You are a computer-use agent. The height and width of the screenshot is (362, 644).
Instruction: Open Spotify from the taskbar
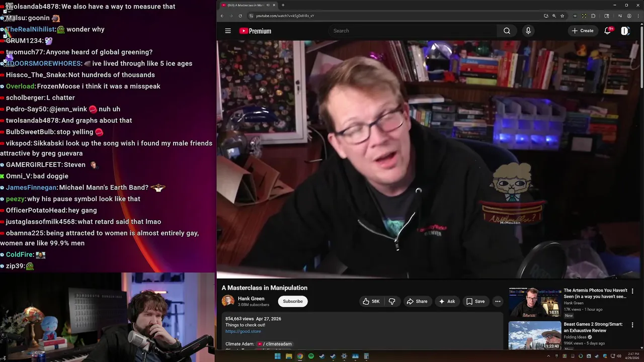311,356
